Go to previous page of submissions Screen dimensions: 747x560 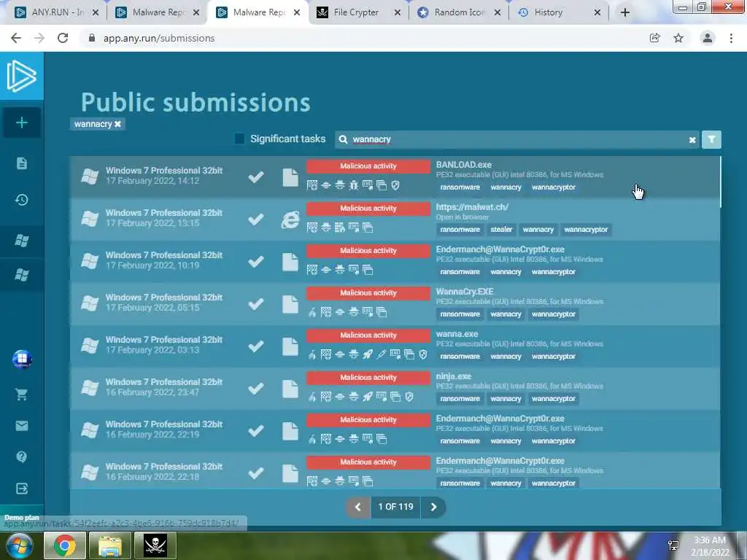click(357, 507)
